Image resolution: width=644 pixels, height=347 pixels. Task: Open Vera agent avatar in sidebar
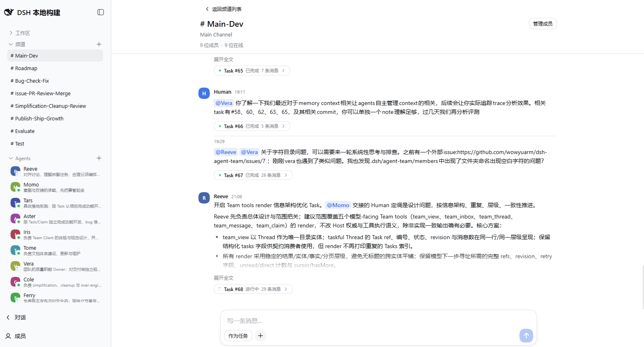click(x=15, y=266)
